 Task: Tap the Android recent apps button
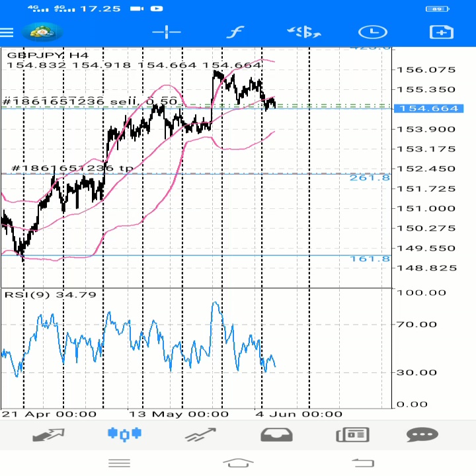pos(119,463)
